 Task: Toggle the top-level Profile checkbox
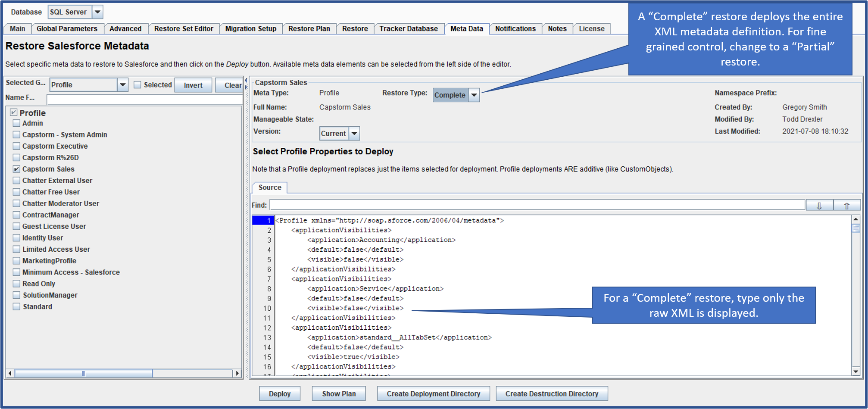pyautogui.click(x=14, y=112)
